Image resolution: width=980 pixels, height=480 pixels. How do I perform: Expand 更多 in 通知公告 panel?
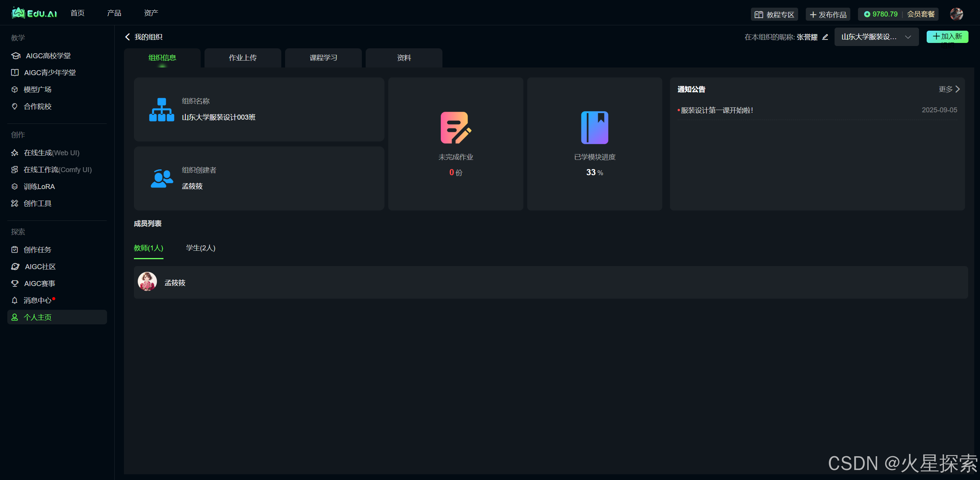click(949, 89)
